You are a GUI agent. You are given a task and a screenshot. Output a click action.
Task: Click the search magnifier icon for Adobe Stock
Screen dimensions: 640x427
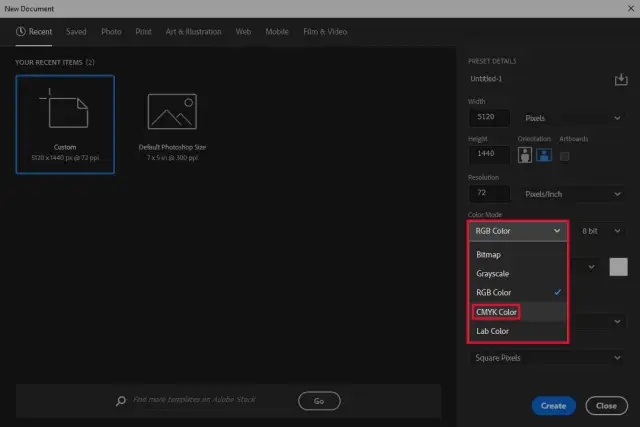tap(121, 401)
